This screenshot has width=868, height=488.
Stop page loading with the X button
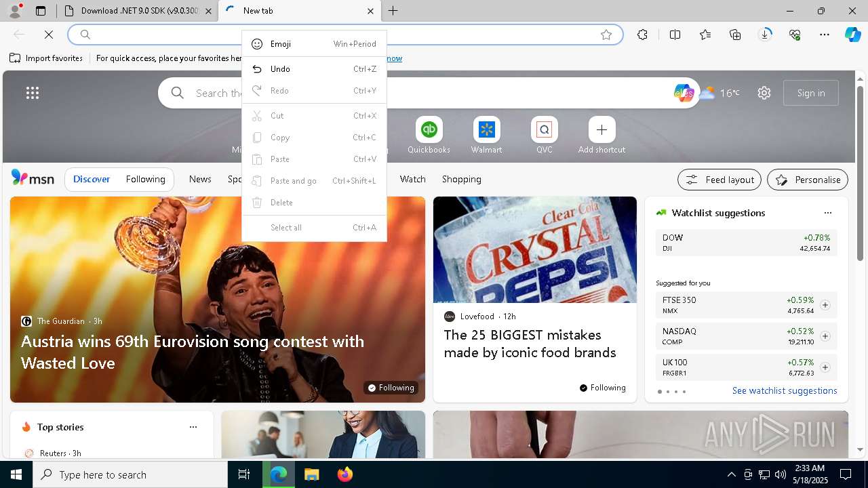coord(49,35)
